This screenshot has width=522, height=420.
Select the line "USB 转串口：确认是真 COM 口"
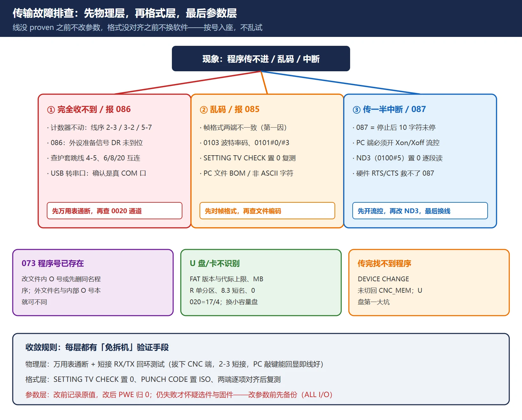point(96,173)
